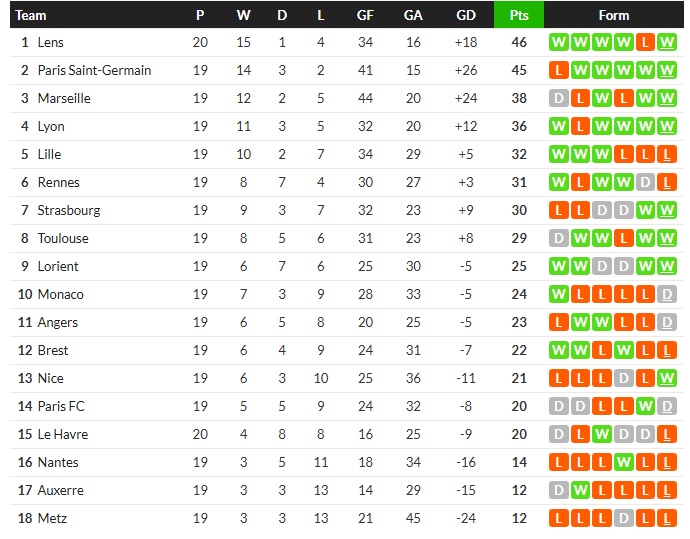Image resolution: width=690 pixels, height=539 pixels.
Task: Click the draw badge in Marseille's form
Action: pyautogui.click(x=558, y=99)
